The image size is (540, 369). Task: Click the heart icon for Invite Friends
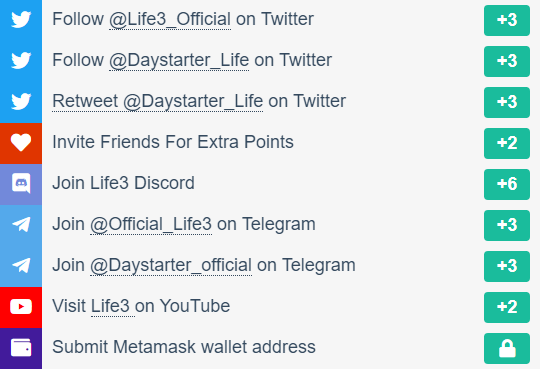[21, 143]
